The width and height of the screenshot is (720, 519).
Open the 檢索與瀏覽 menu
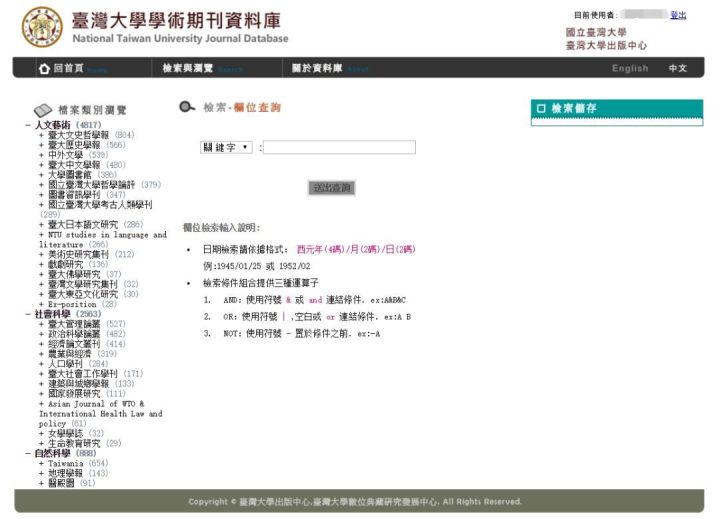click(187, 68)
